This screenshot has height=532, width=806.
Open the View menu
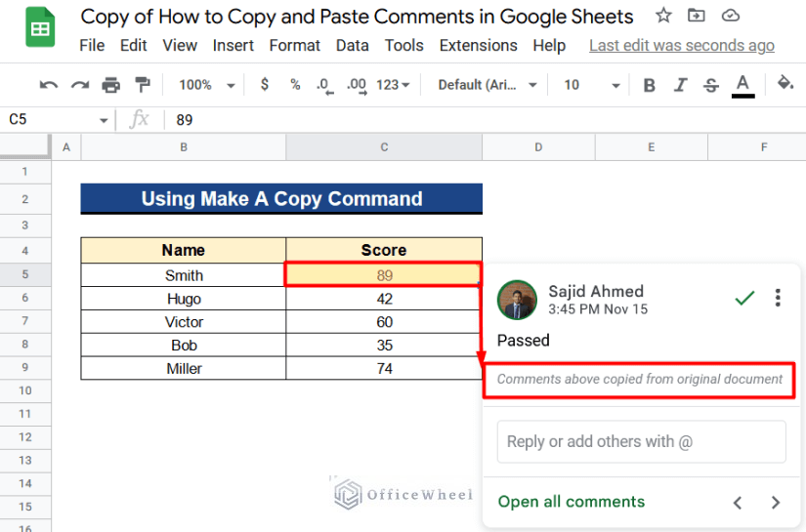180,45
